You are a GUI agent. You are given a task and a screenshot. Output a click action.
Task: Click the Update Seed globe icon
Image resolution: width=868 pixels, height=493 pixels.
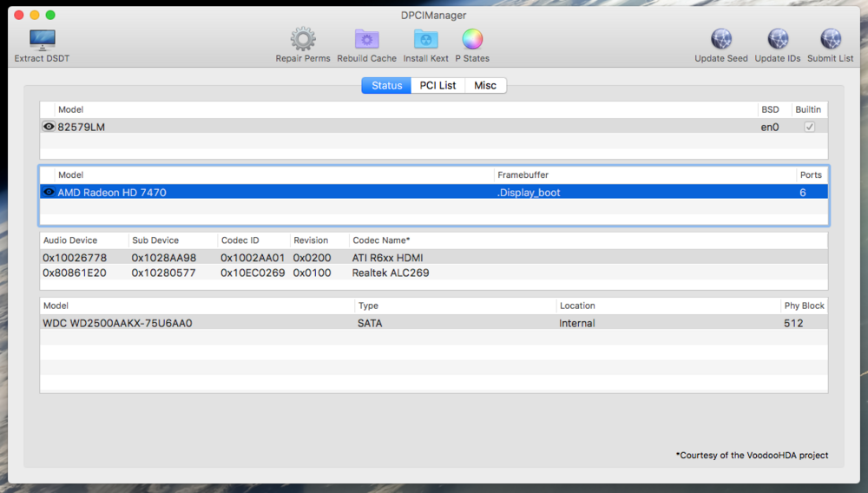click(x=720, y=39)
